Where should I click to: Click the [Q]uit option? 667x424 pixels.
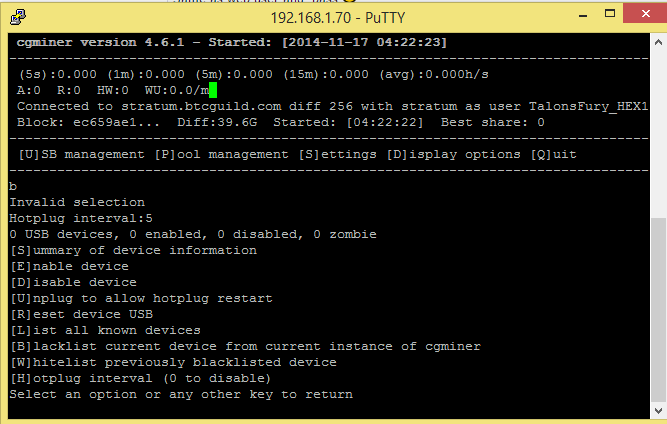pyautogui.click(x=553, y=154)
